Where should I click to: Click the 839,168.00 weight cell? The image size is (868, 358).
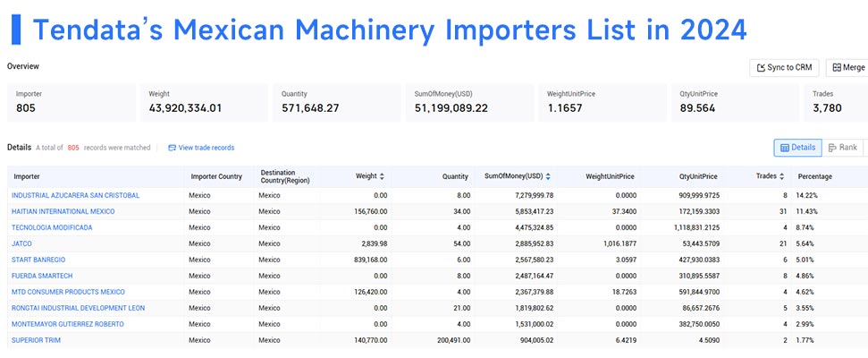tap(372, 260)
